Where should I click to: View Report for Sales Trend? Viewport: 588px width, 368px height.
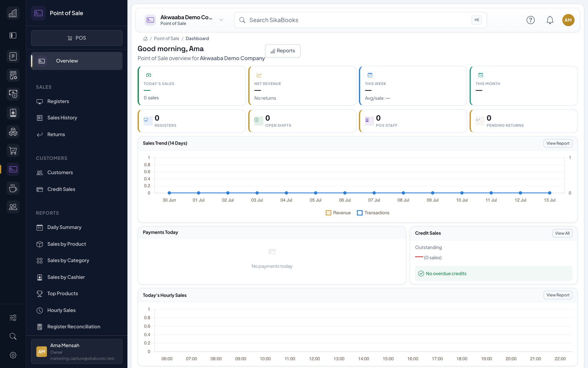coord(558,144)
